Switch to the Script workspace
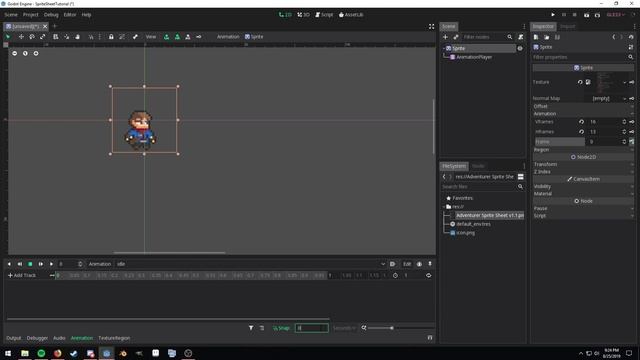This screenshot has width=640, height=360. pyautogui.click(x=324, y=15)
